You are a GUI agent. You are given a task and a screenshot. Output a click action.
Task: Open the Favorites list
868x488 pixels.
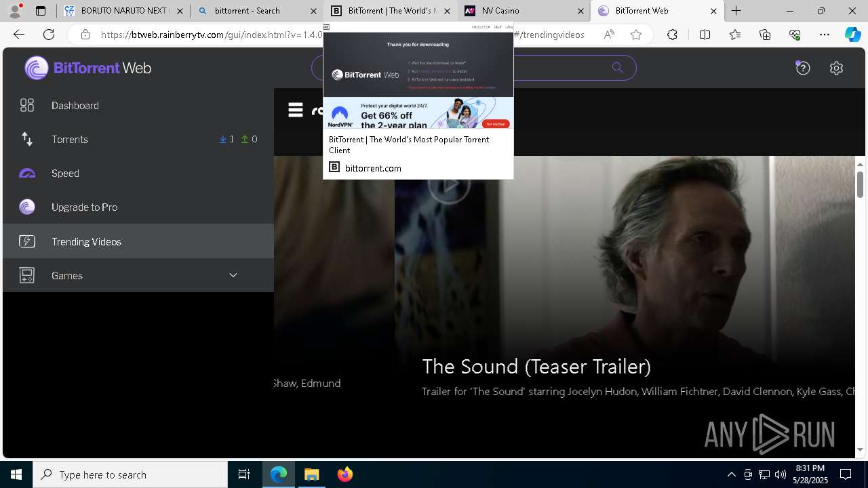(735, 35)
